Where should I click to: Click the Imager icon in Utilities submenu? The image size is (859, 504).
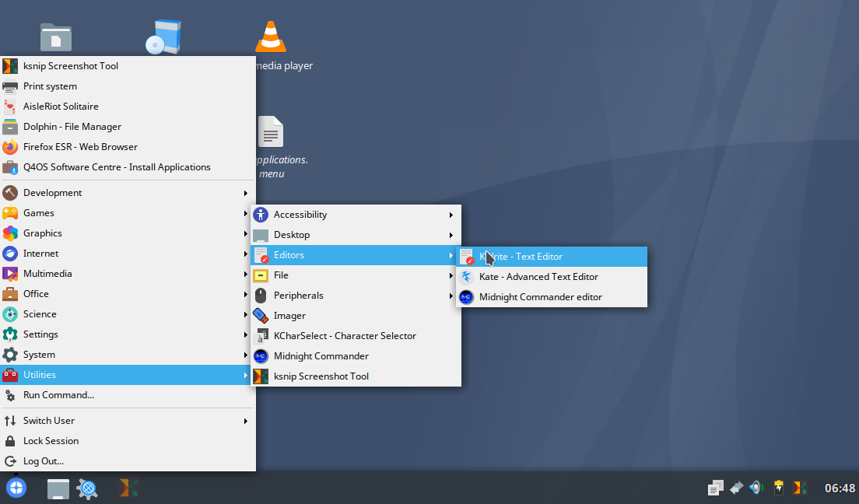261,316
